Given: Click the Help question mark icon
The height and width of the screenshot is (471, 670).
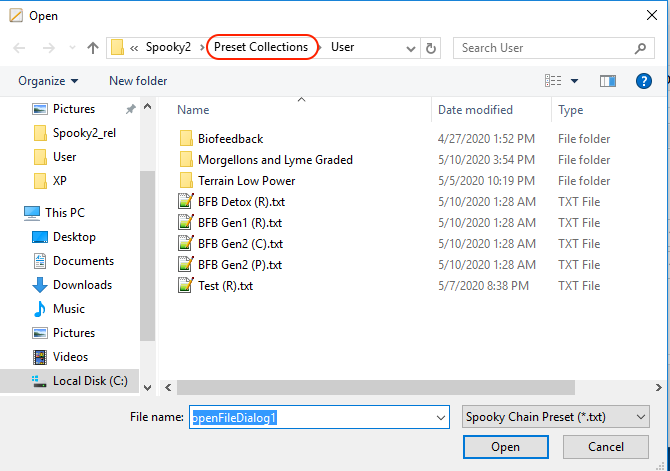Looking at the screenshot, I should point(644,81).
